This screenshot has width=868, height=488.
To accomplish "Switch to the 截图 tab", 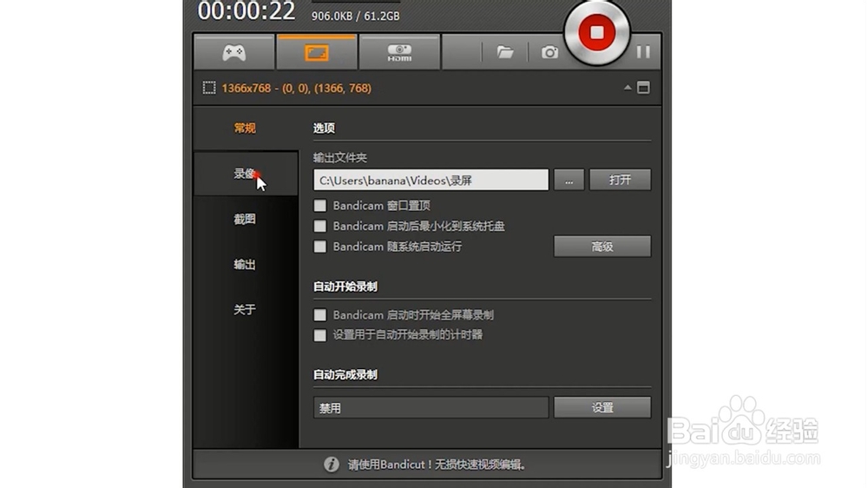I will [x=246, y=220].
